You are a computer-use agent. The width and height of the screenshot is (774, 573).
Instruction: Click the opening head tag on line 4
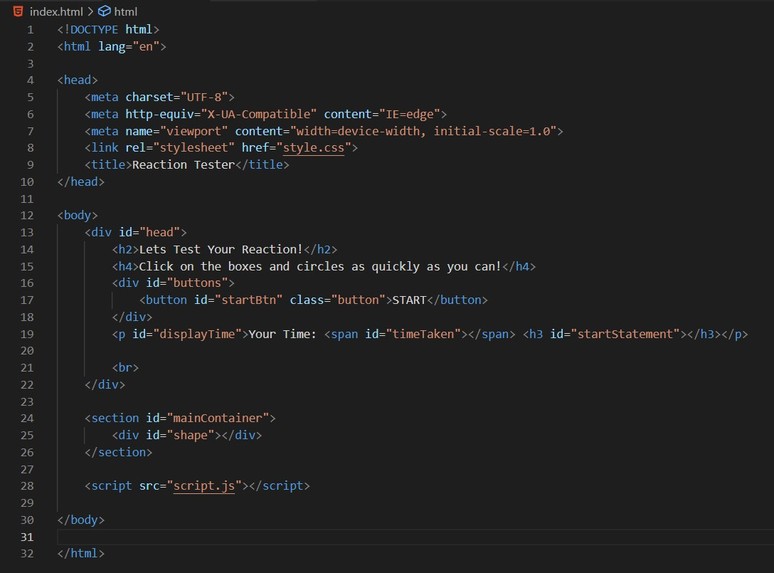(77, 80)
